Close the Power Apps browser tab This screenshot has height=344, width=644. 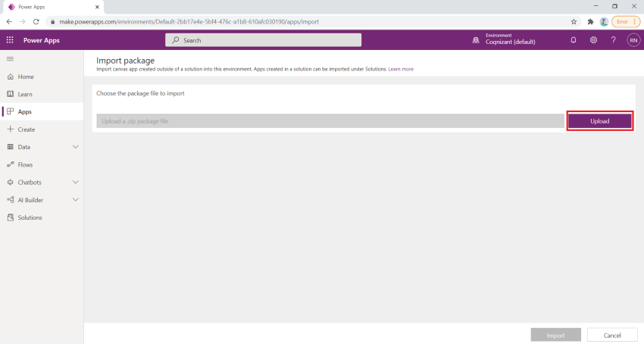97,7
